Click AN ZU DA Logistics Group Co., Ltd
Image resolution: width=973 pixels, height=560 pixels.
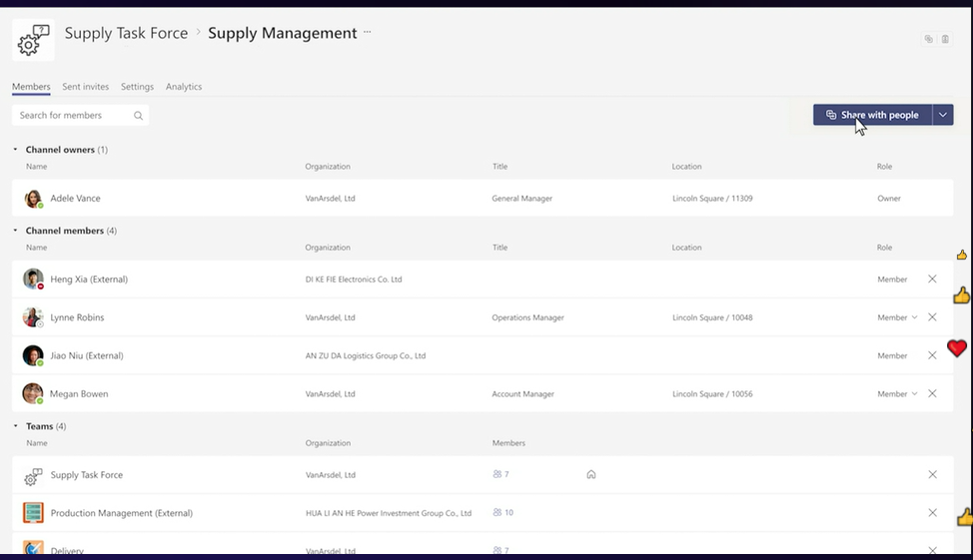[x=366, y=355]
